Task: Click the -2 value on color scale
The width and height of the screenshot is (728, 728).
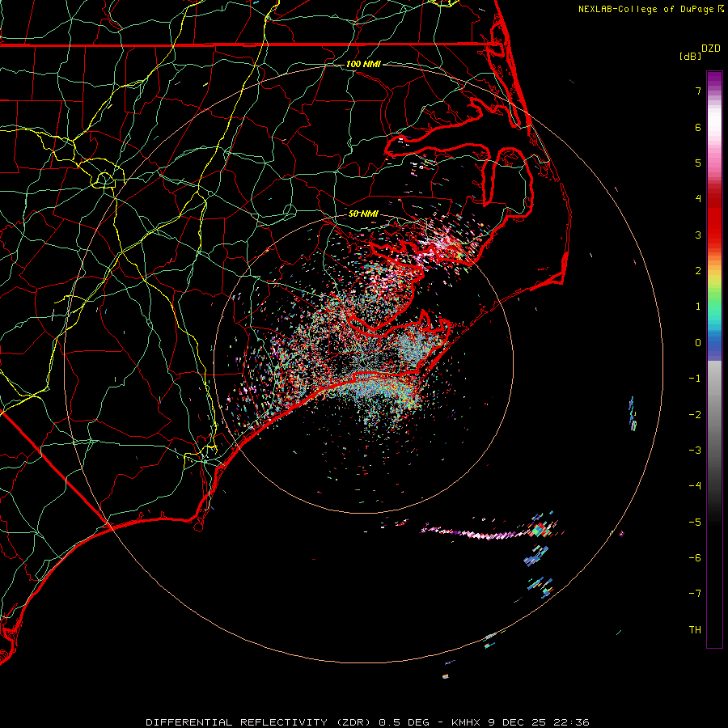Action: (695, 415)
